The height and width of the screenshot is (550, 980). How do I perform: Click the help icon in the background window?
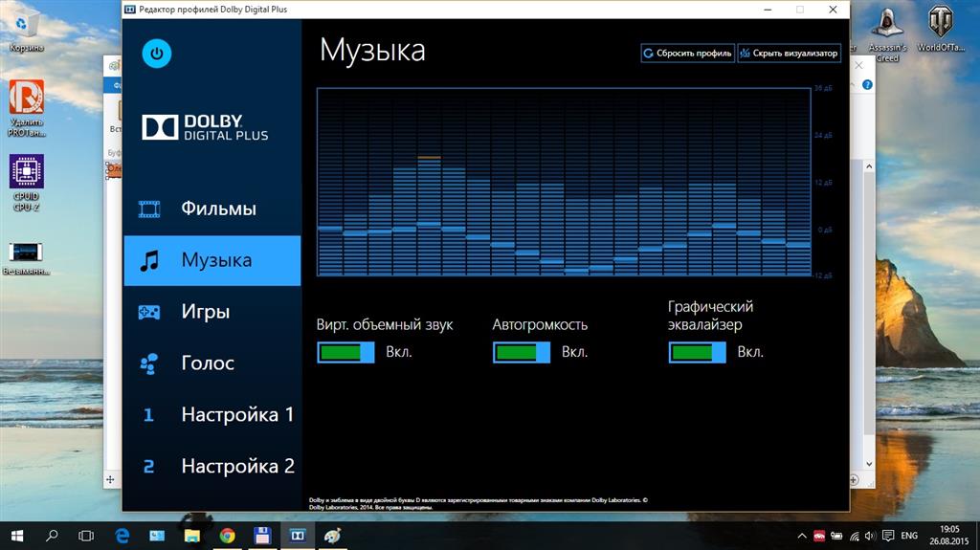pos(867,85)
